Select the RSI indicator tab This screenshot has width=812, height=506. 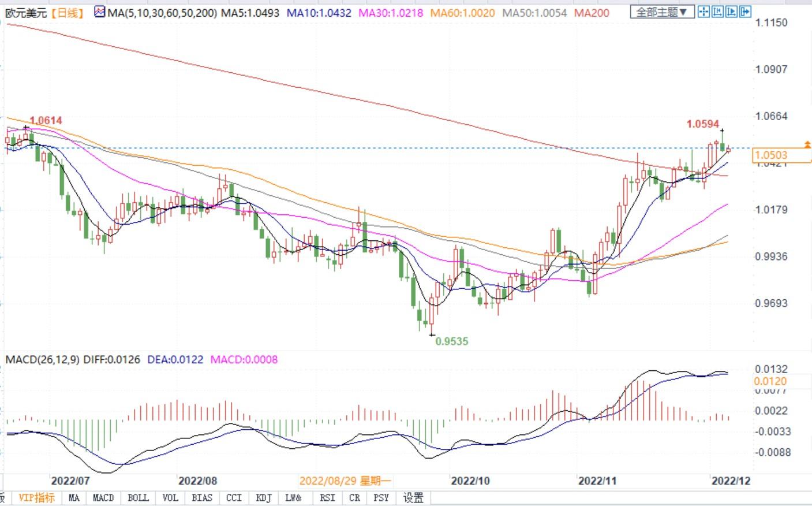(327, 497)
